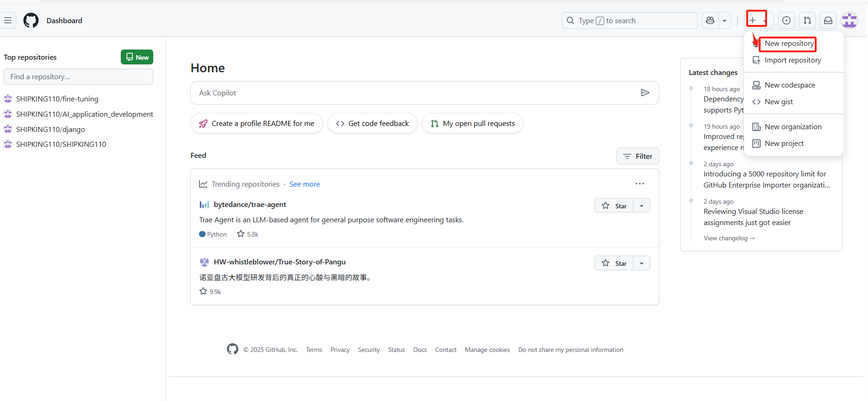Open SHIPKING110/django repository
This screenshot has width=868, height=401.
pyautogui.click(x=50, y=129)
